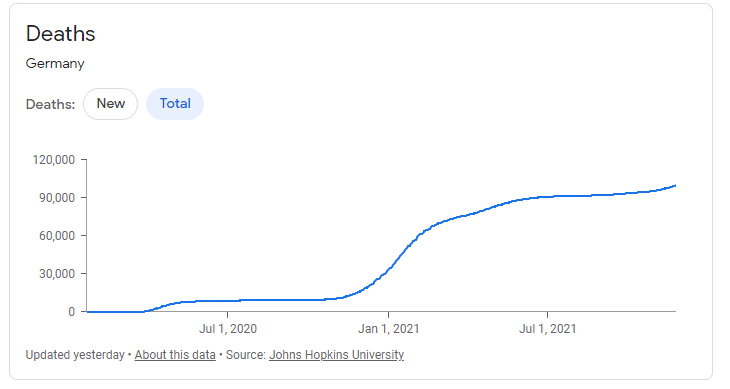Switch deaths view to New
Screen dimensions: 730x389
[110, 104]
